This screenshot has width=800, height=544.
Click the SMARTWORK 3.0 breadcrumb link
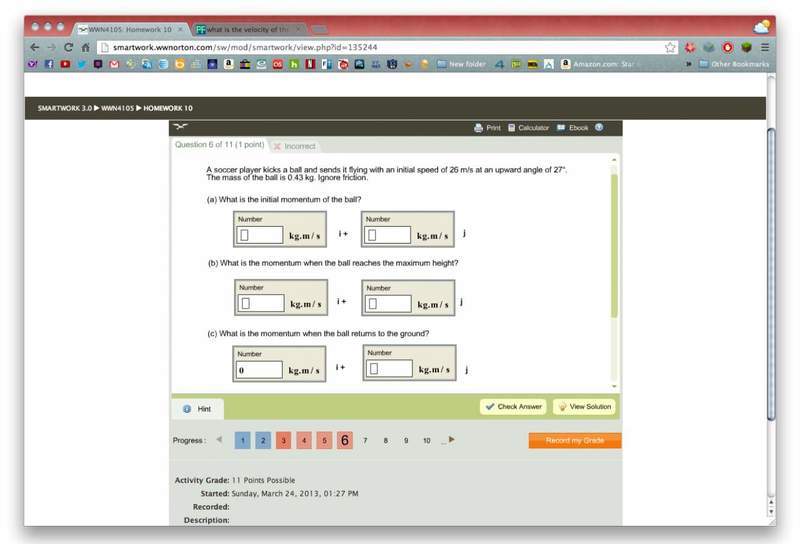coord(65,108)
